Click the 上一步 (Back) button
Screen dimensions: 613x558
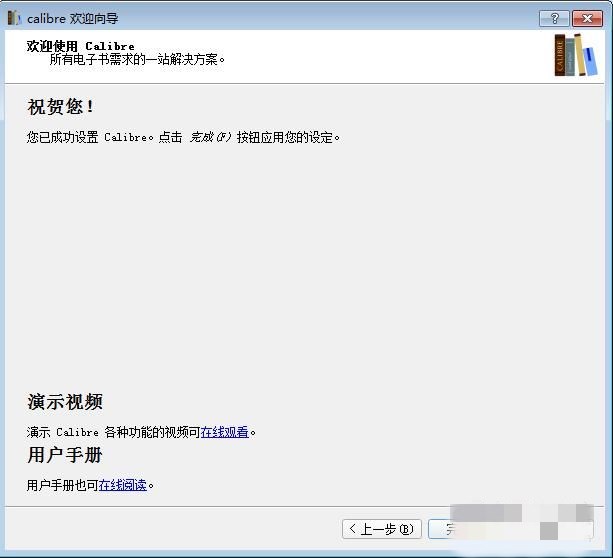(x=382, y=529)
